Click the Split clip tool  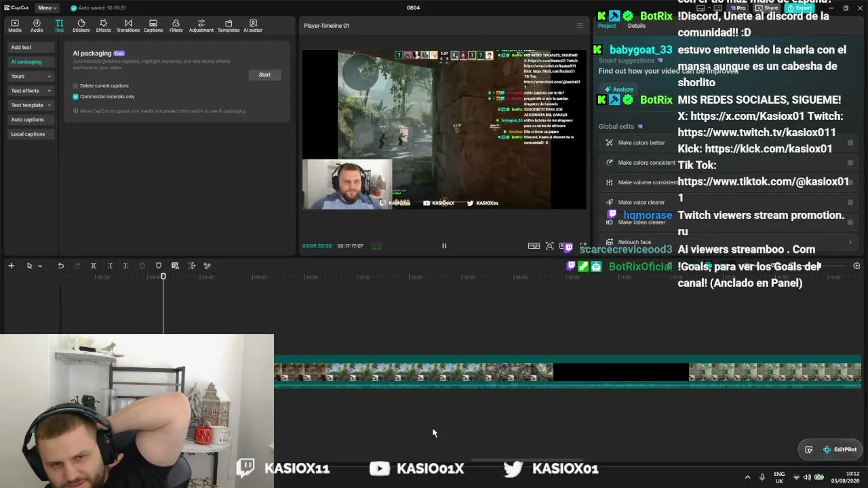click(94, 266)
